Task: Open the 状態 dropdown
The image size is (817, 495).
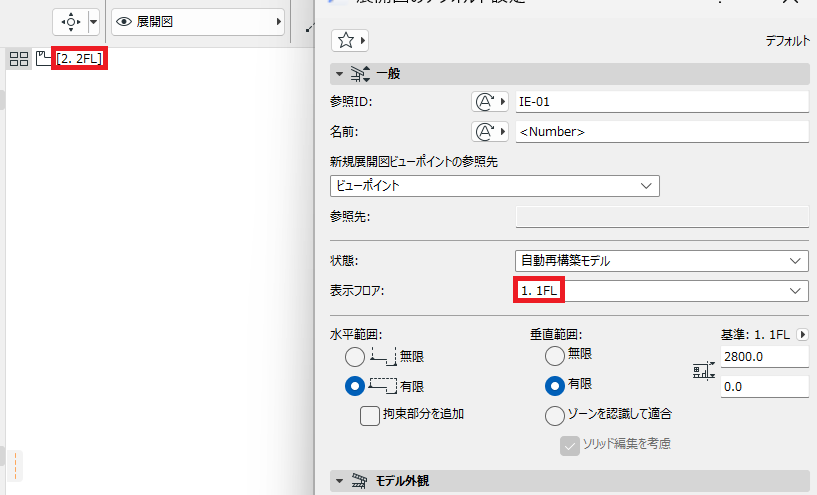Action: pos(662,261)
